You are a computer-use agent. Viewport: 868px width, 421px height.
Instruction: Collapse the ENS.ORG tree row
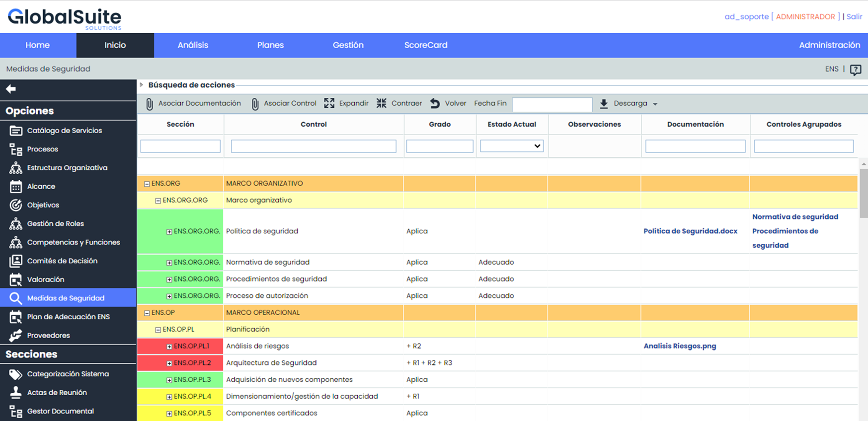tap(147, 184)
